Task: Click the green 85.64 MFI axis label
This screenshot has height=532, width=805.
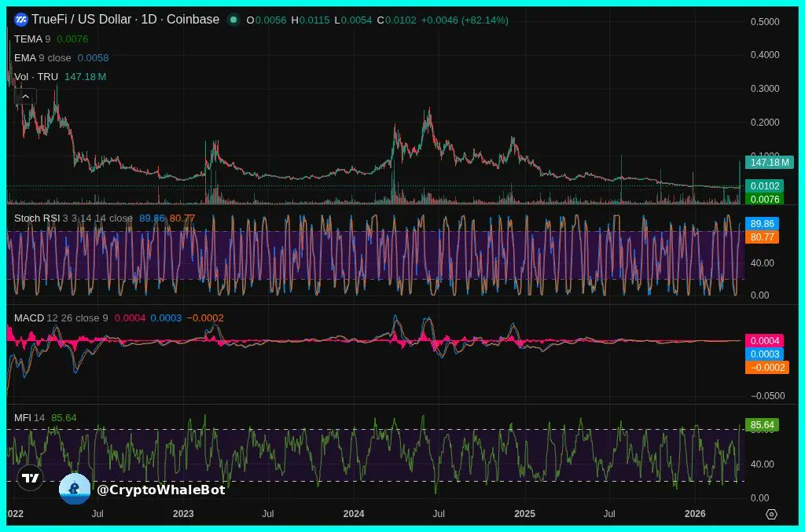Action: [x=763, y=425]
